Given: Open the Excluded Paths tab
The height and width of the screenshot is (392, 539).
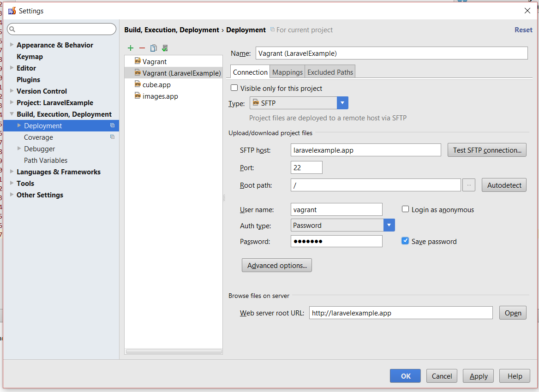Looking at the screenshot, I should point(330,72).
